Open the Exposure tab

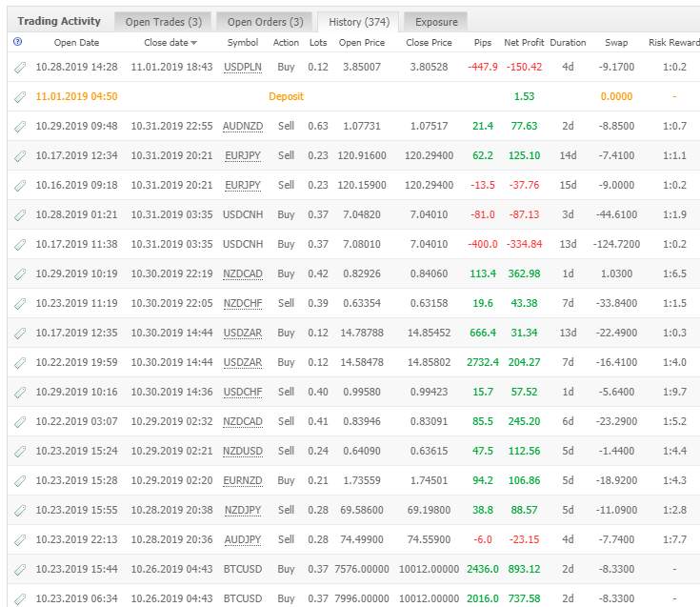coord(436,22)
